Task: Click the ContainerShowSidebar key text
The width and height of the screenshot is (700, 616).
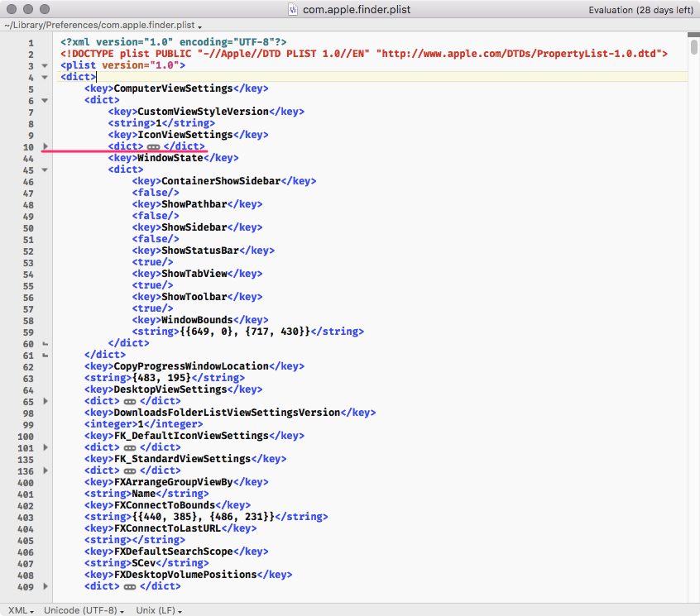Action: [221, 181]
